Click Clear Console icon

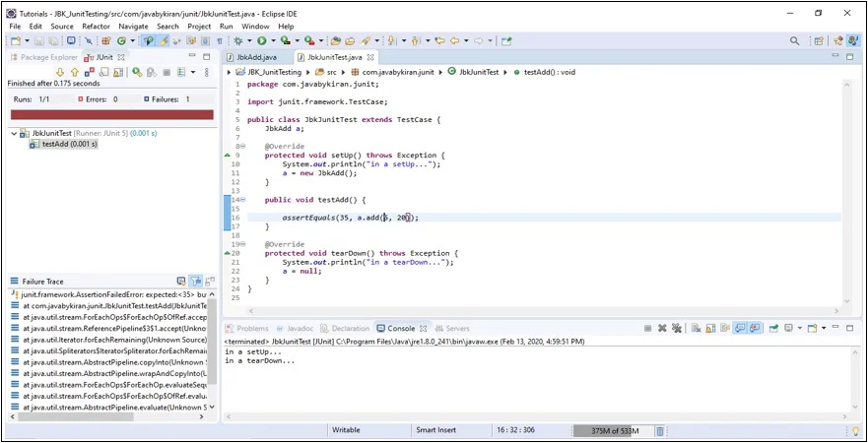(x=696, y=328)
